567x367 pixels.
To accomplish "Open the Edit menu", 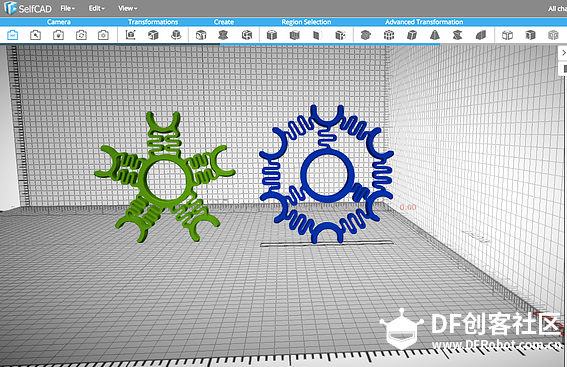I will pos(97,8).
